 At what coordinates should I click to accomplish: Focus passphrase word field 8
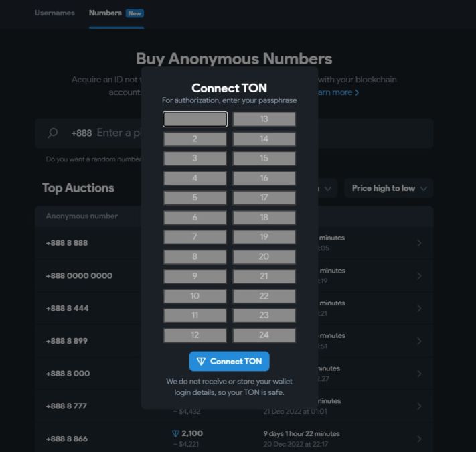195,256
